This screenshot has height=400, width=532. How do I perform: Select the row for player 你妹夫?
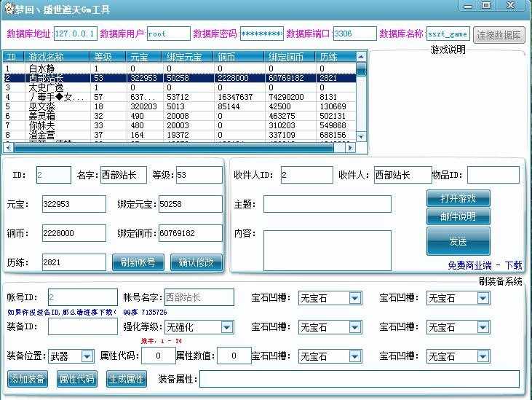(x=180, y=125)
